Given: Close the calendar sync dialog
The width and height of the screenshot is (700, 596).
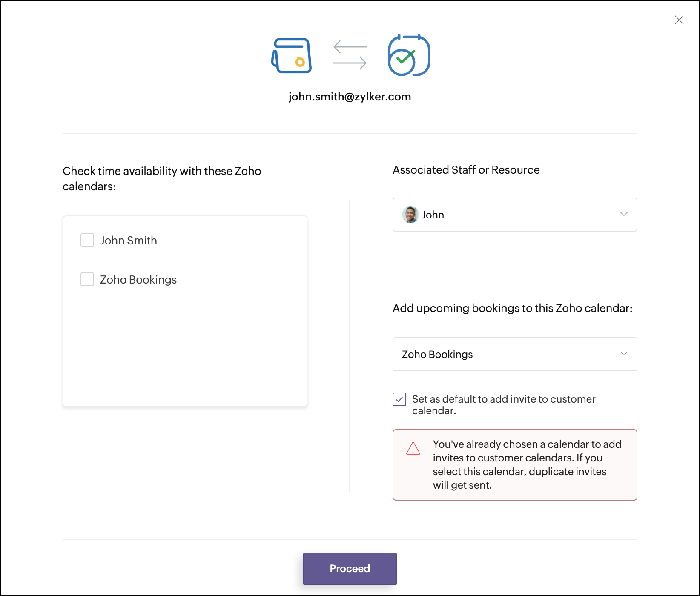Looking at the screenshot, I should (x=679, y=20).
